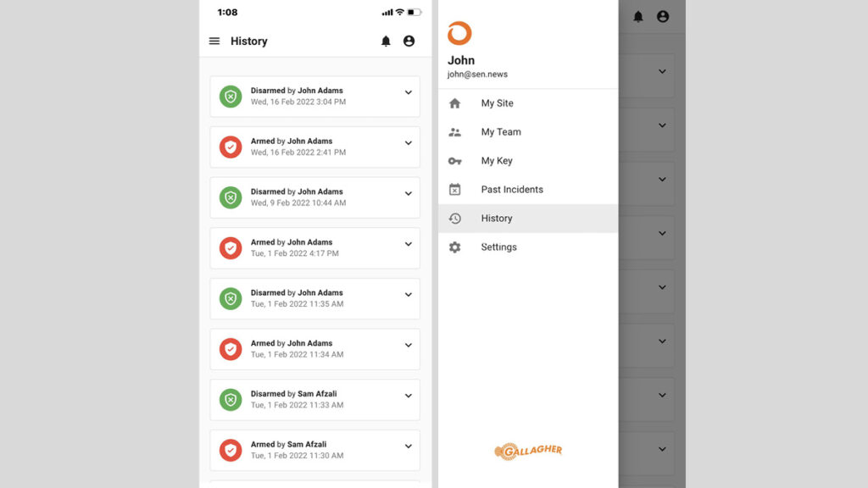Click the gear icon next to Settings
This screenshot has height=488, width=868.
click(x=455, y=247)
